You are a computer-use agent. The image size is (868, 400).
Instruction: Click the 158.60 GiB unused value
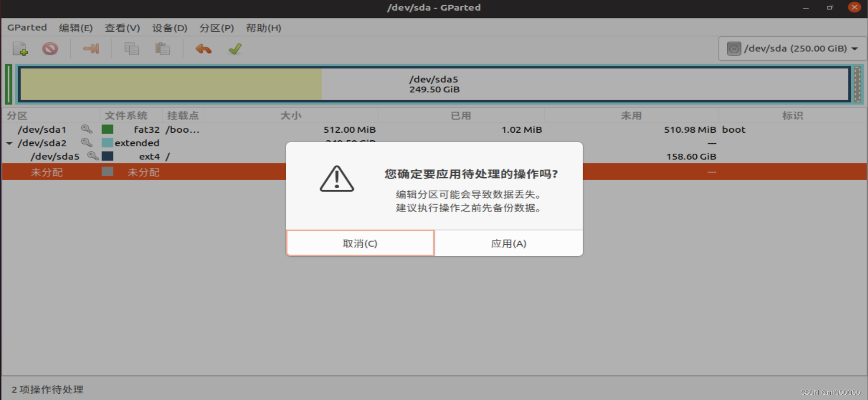(x=691, y=156)
